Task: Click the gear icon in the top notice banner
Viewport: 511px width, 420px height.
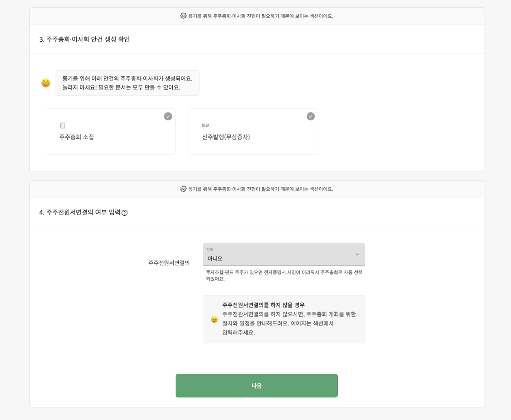Action: coord(183,16)
